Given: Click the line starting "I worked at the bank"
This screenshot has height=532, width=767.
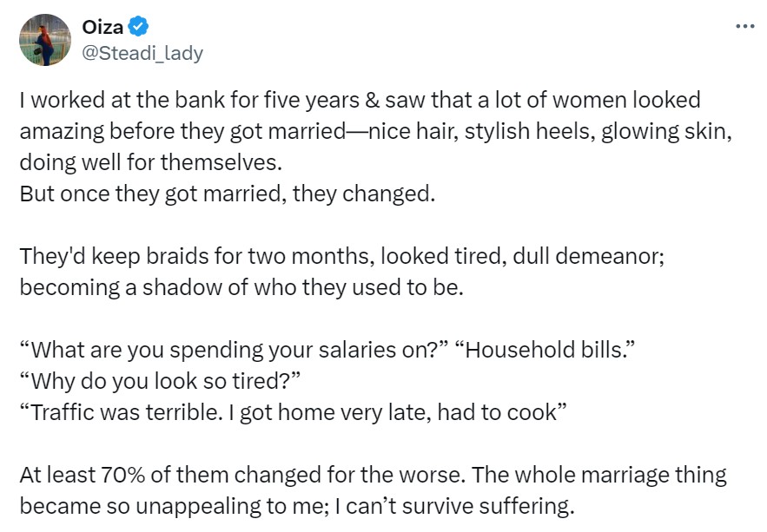Looking at the screenshot, I should pos(360,101).
